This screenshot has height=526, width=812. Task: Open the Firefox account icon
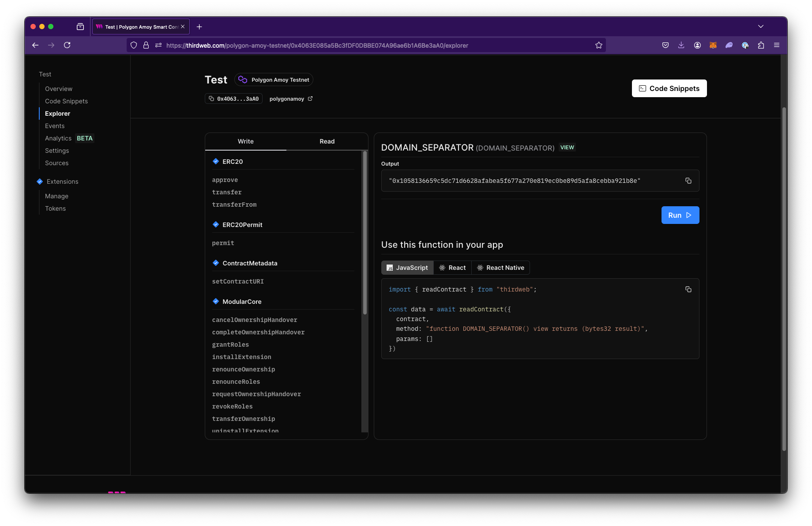point(697,45)
